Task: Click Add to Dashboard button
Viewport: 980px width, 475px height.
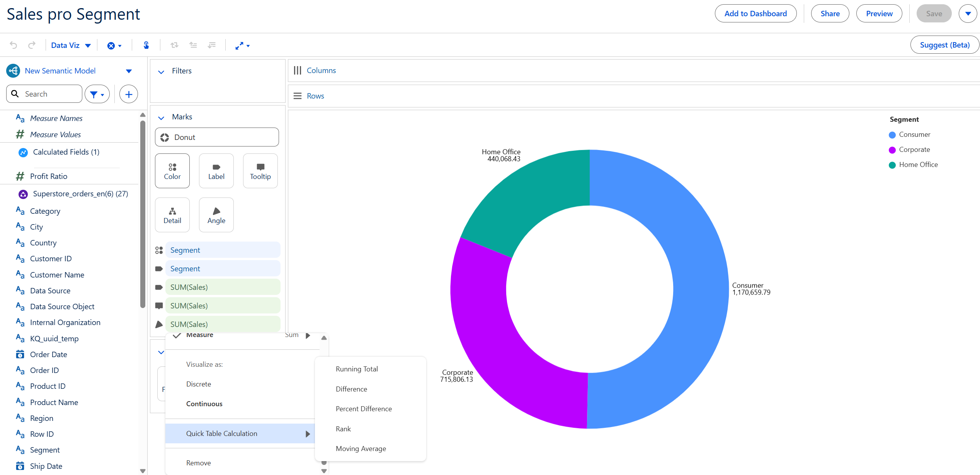Action: [755, 14]
